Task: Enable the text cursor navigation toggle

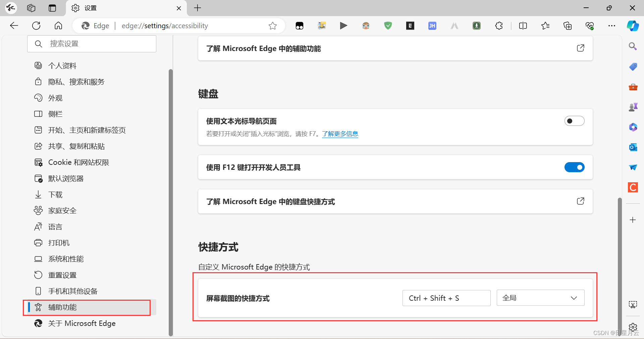Action: coord(574,121)
